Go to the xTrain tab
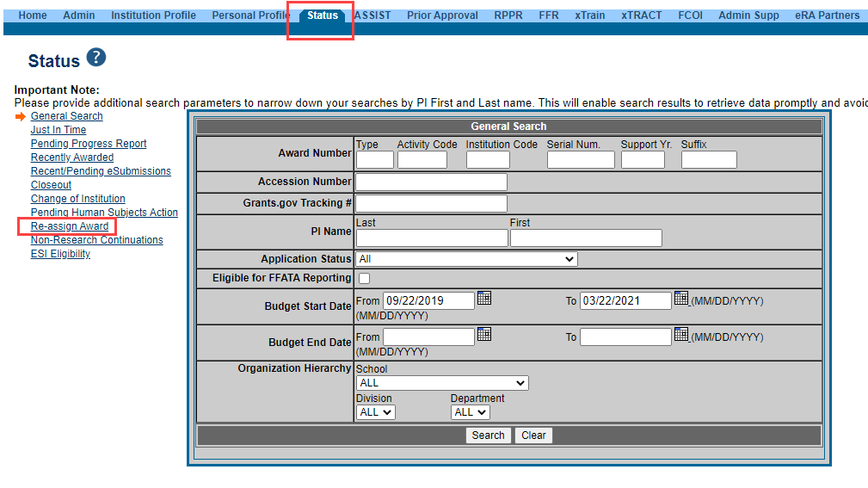 coord(589,15)
